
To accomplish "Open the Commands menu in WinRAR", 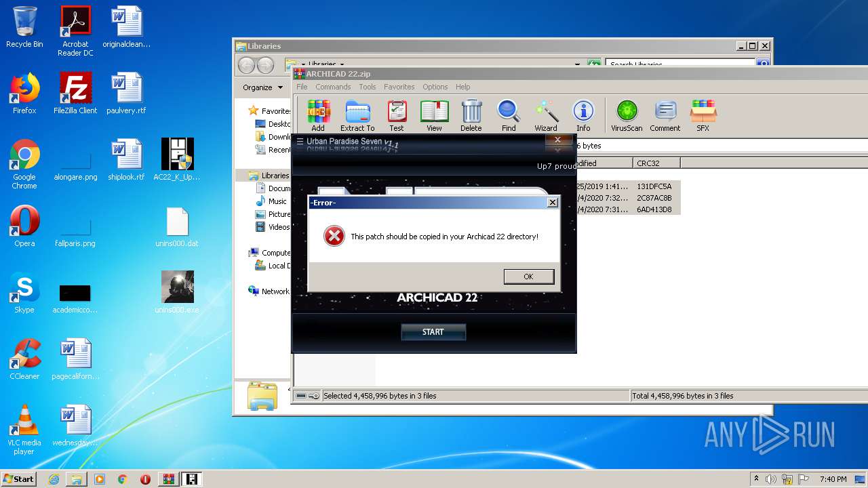I will point(333,87).
